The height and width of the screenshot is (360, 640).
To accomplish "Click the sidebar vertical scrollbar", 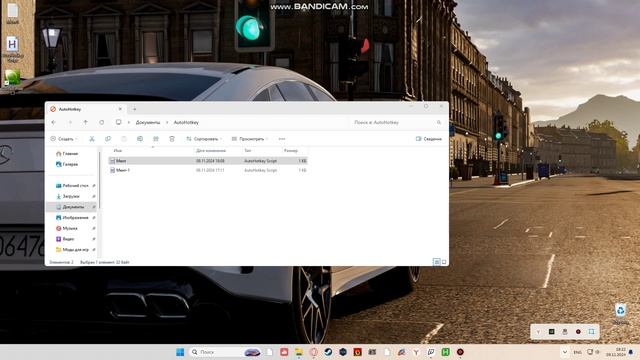I will (100, 180).
